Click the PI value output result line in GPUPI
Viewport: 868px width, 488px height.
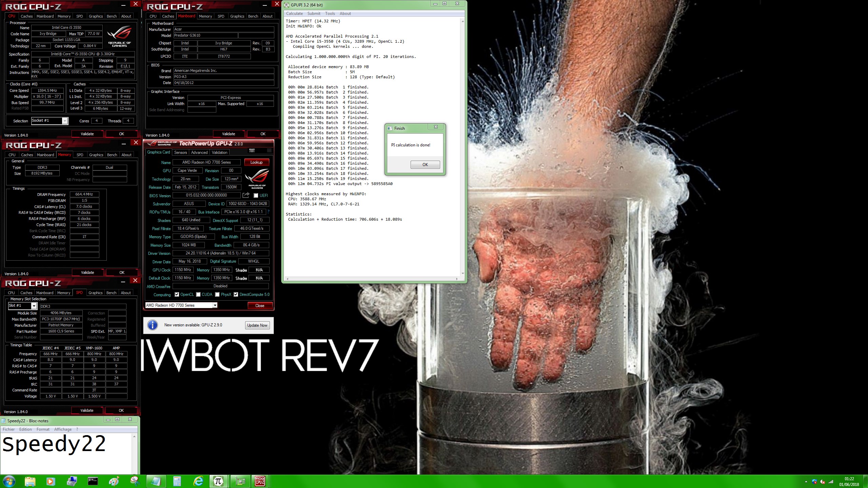[x=340, y=184]
